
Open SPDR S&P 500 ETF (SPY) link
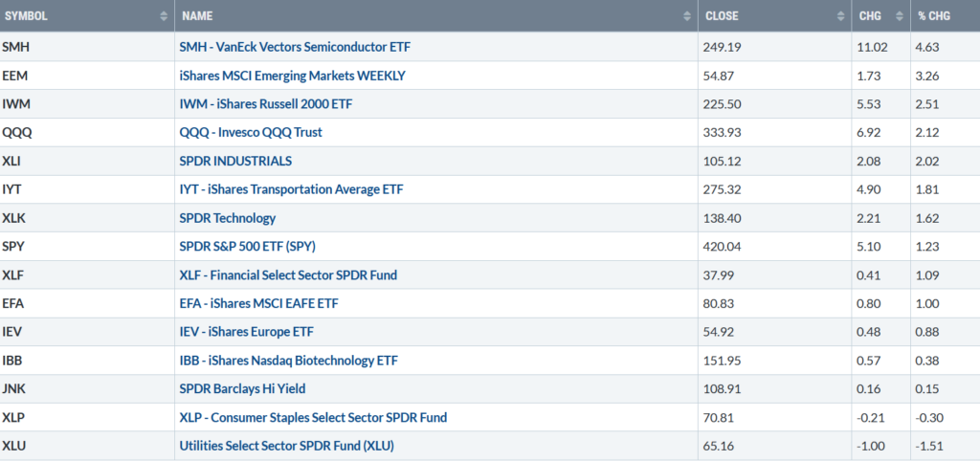[248, 247]
